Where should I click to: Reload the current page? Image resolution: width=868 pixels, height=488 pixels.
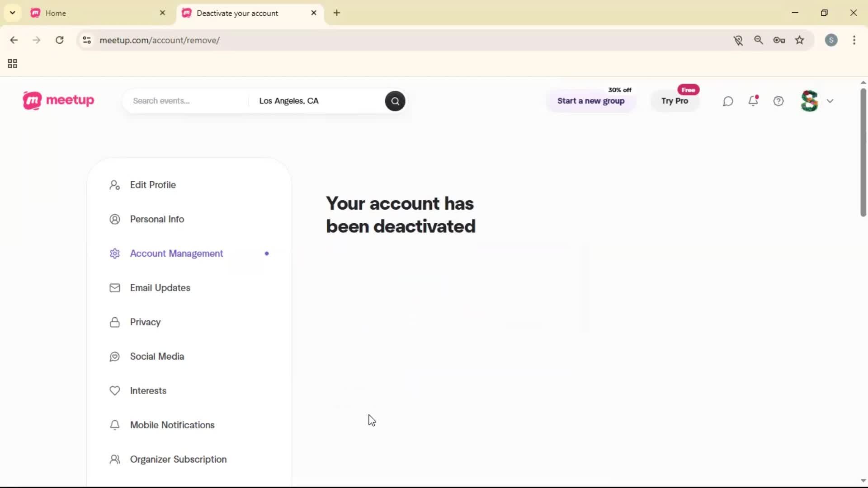59,40
